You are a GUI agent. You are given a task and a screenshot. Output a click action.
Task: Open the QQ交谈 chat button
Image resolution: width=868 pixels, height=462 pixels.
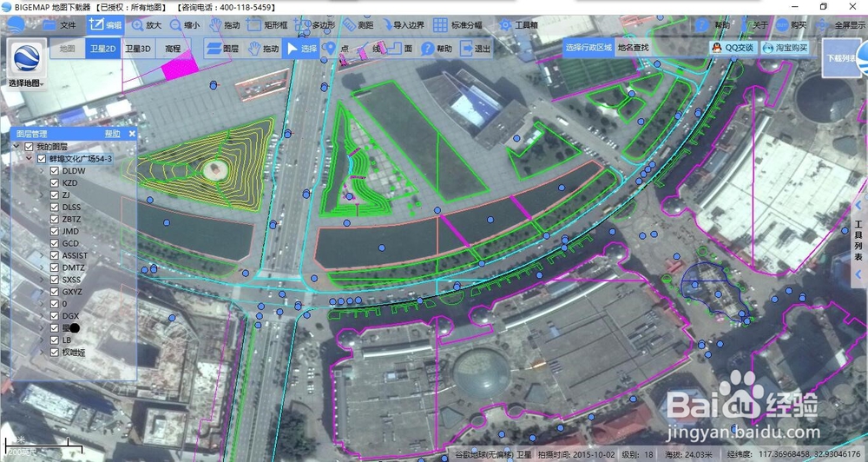click(733, 48)
